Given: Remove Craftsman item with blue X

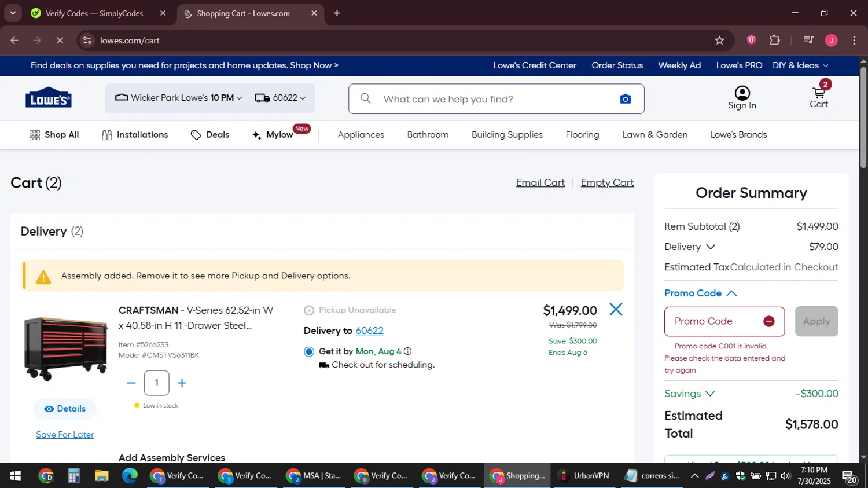Looking at the screenshot, I should [616, 310].
